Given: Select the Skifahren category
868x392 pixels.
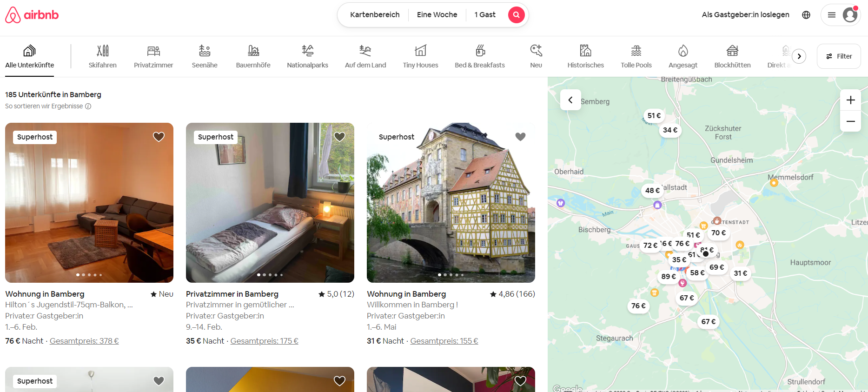Looking at the screenshot, I should [103, 56].
